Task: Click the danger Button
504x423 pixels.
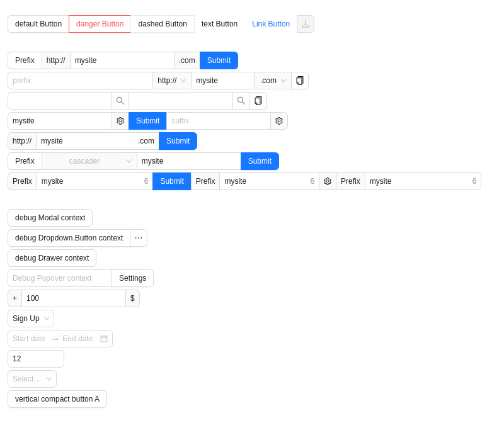Action: coord(100,24)
